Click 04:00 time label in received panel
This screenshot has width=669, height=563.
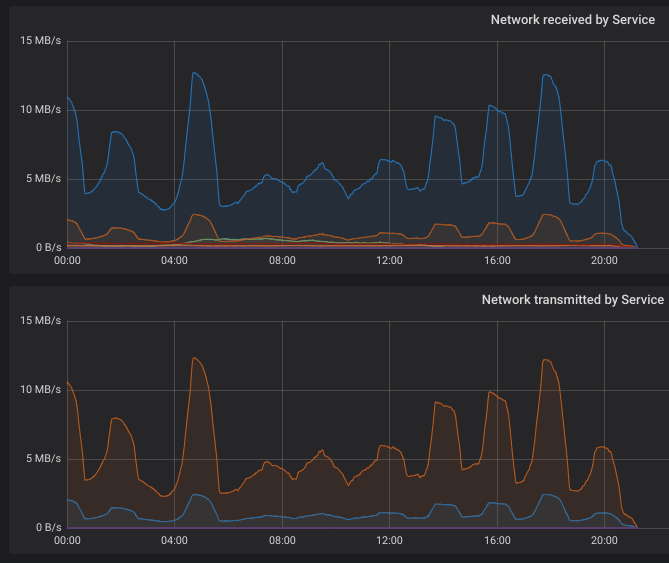(x=174, y=260)
